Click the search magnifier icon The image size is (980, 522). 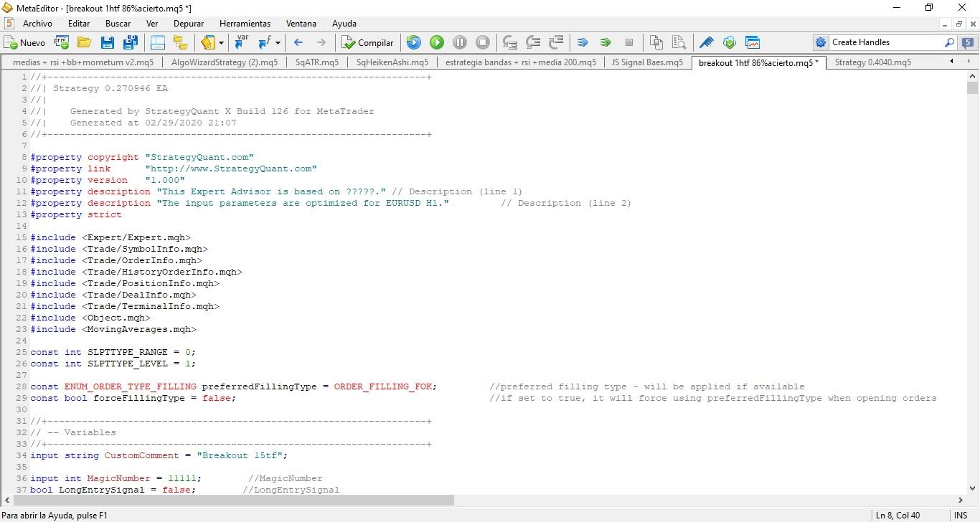[950, 42]
